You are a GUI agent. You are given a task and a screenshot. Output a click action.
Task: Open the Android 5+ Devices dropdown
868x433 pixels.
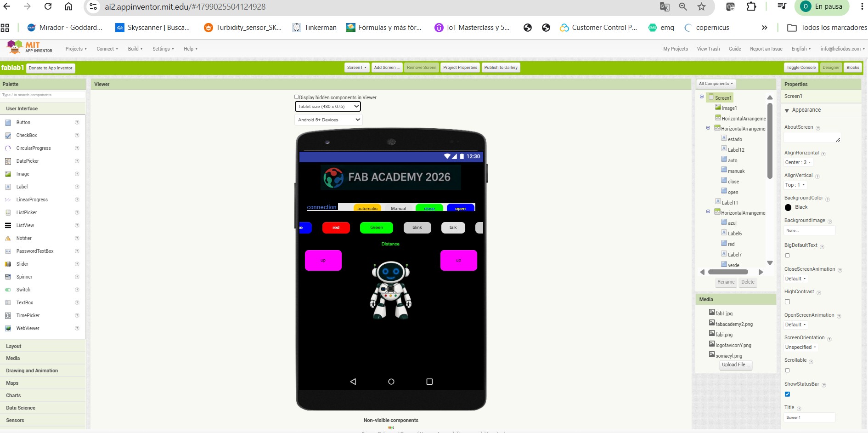(328, 120)
